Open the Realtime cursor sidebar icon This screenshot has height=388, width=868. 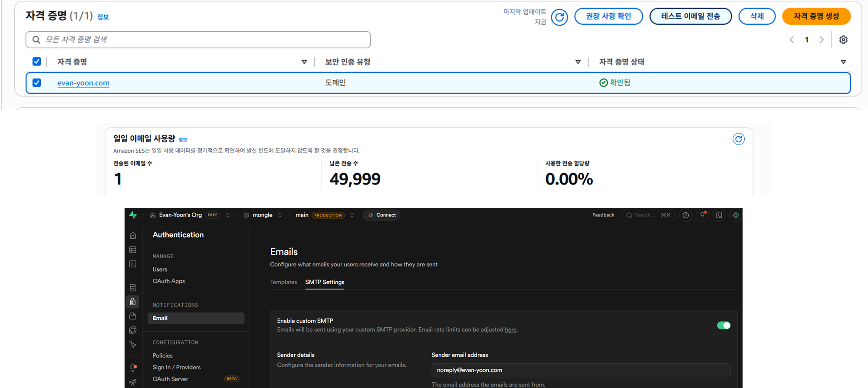pyautogui.click(x=133, y=345)
